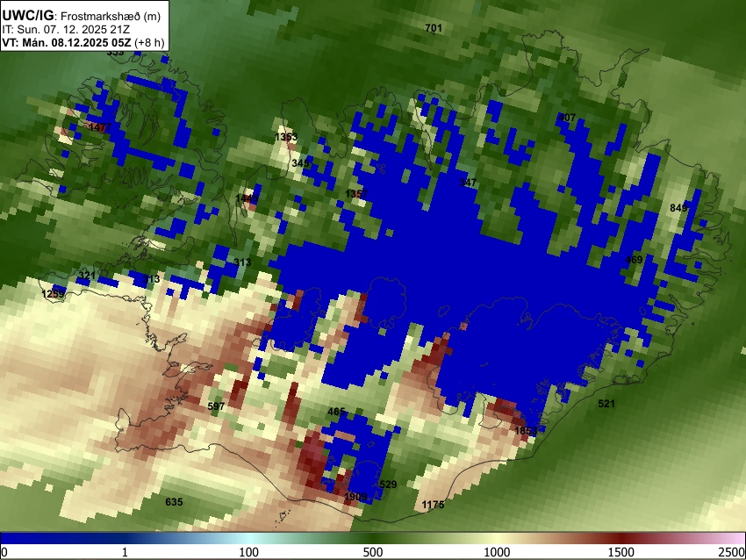Click the map value 1357
Screen dimensions: 746x560
click(356, 194)
